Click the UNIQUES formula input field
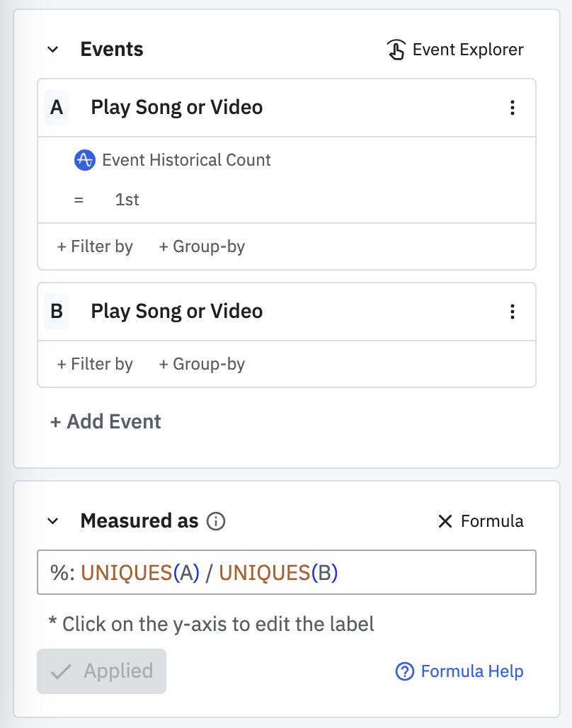Viewport: 572px width, 728px height. [x=286, y=572]
